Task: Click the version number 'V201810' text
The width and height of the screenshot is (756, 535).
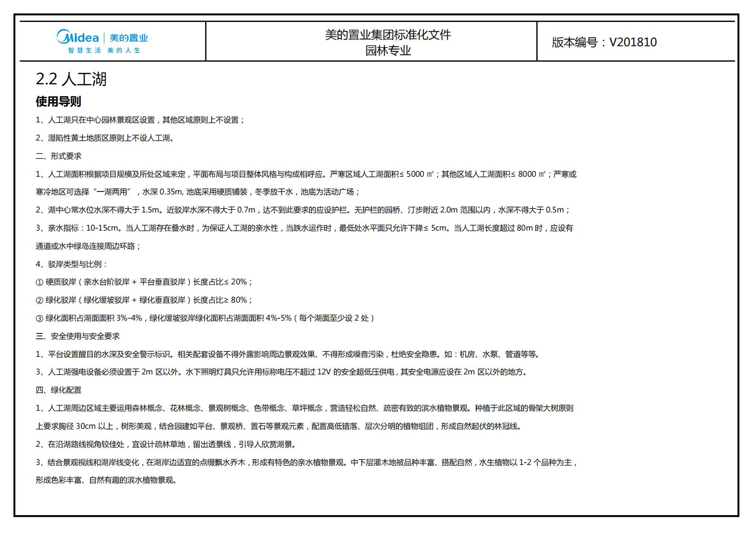Action: [633, 42]
